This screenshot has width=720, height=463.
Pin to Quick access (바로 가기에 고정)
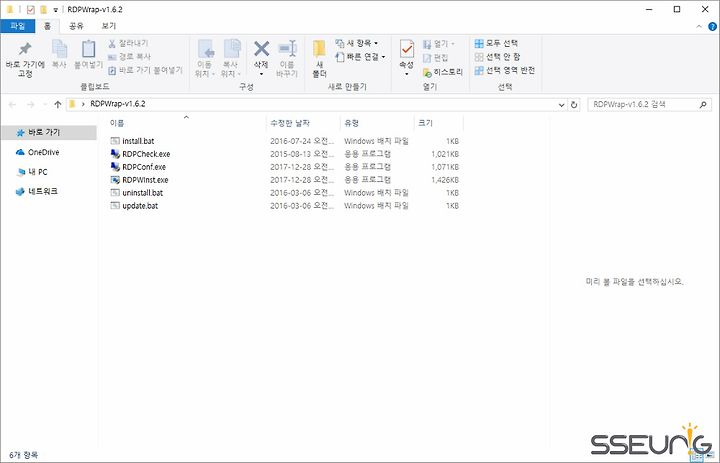(x=25, y=59)
